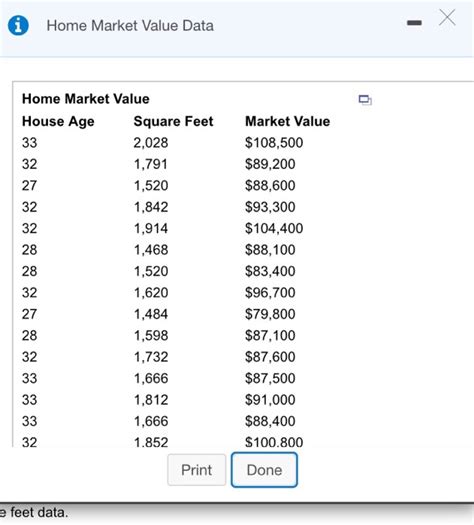Click the 1,914 square feet value
Viewport: 474px width, 525px height.
pos(151,228)
